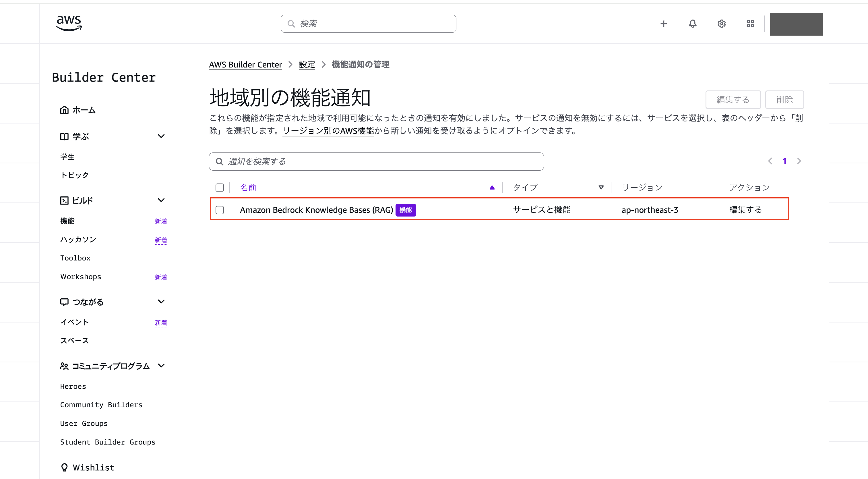868x479 pixels.
Task: Open スペース in the sidebar
Action: click(74, 341)
